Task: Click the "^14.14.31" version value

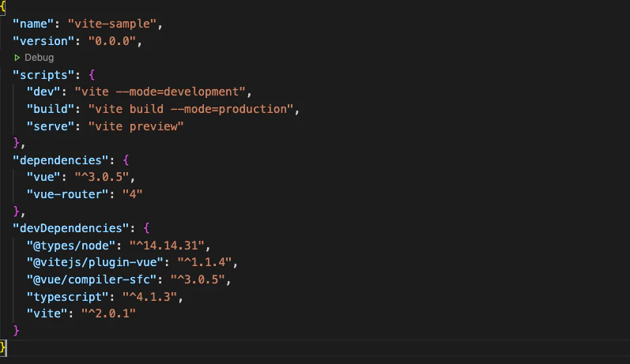Action: [167, 246]
